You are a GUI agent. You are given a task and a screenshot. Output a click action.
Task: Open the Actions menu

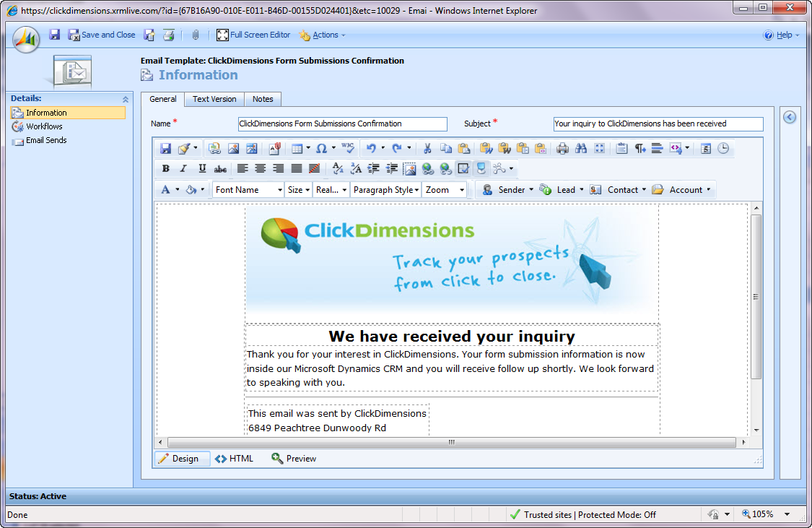pyautogui.click(x=323, y=35)
